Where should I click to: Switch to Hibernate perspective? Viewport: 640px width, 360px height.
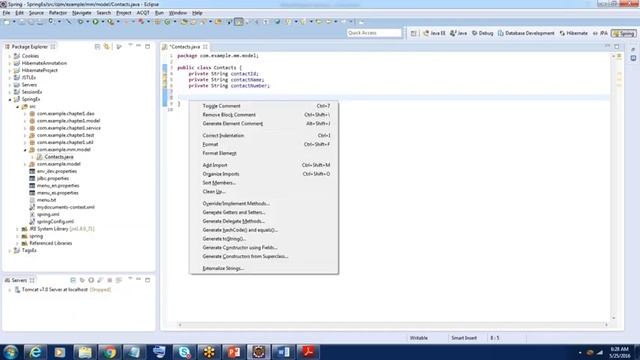[x=573, y=33]
